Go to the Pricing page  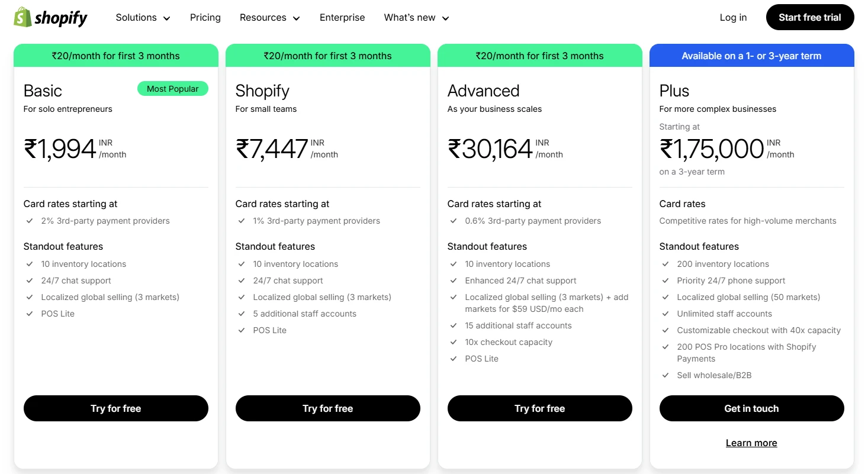[x=205, y=18]
